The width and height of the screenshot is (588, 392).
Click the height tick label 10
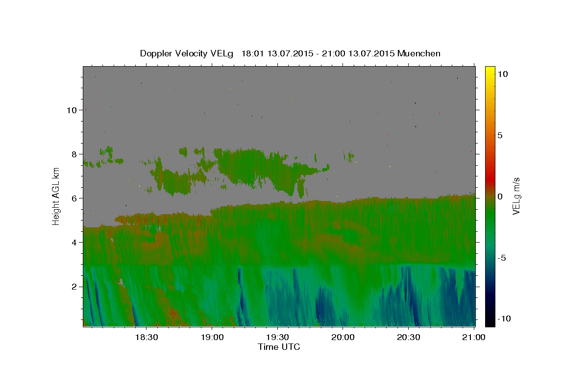click(x=72, y=110)
